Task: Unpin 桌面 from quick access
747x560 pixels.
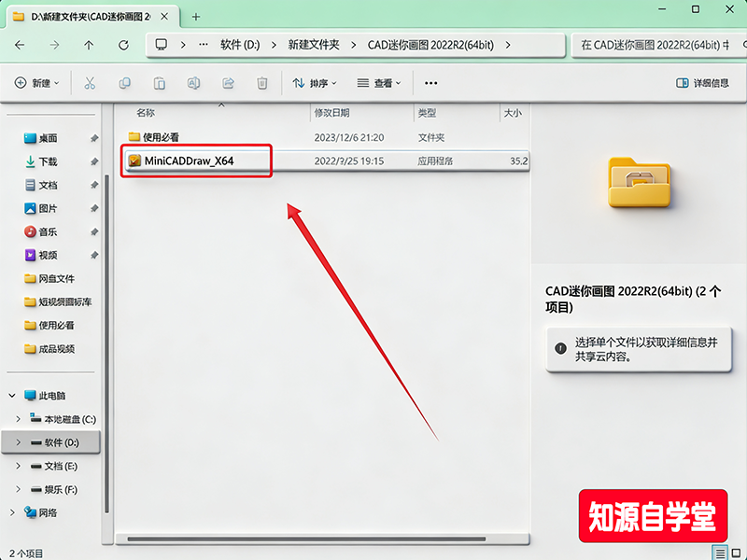Action: pyautogui.click(x=92, y=140)
